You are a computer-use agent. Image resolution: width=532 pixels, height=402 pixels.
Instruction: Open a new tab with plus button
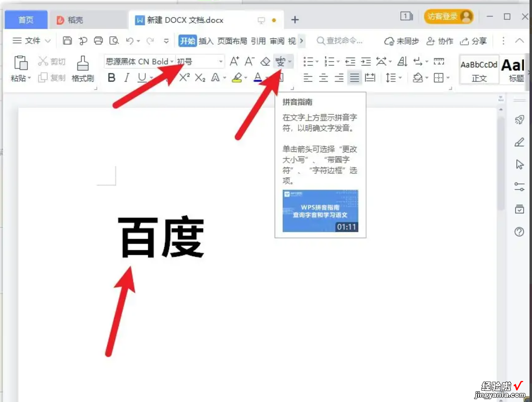[295, 19]
